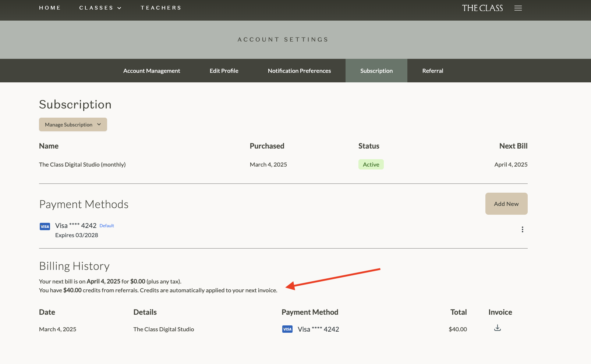
Task: Click the Next Bill column header
Action: 513,146
